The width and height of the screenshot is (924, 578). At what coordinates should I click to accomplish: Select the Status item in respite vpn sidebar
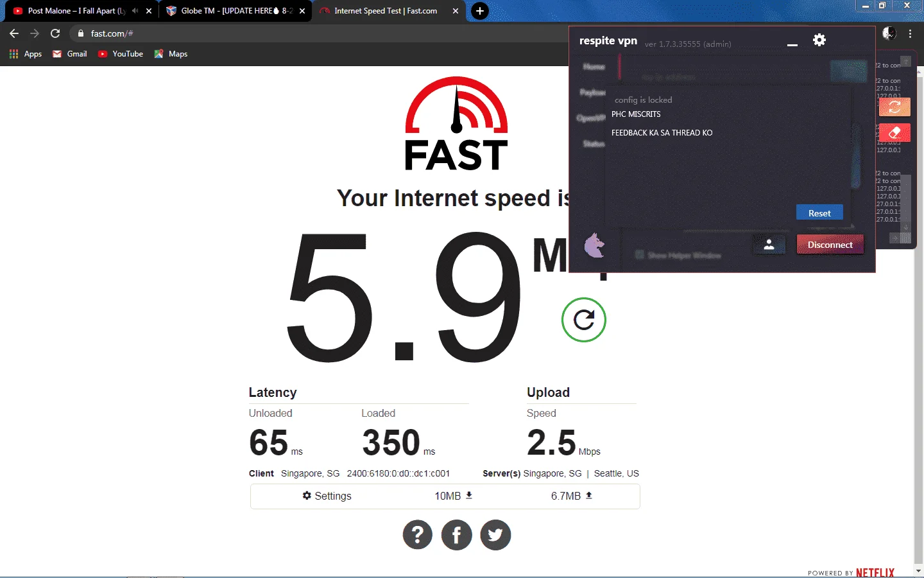594,144
